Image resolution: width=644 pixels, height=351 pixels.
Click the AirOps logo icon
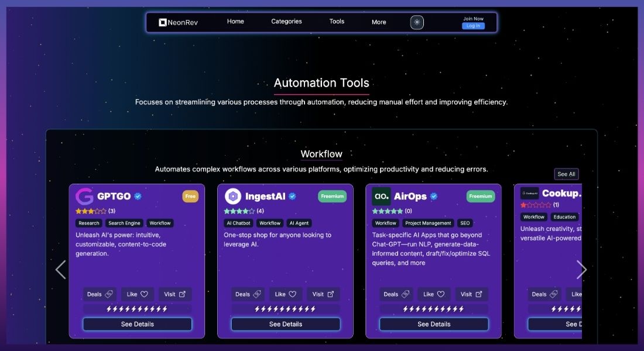tap(382, 196)
